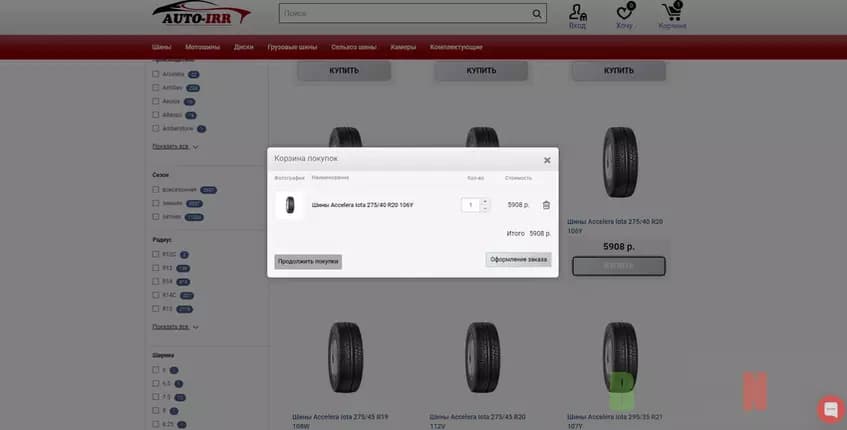Go to the Диски menu section
Screen dimensions: 847x430
tap(244, 47)
